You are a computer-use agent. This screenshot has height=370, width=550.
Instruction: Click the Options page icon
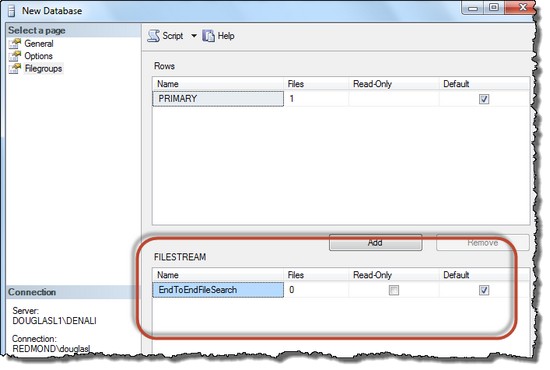point(15,56)
